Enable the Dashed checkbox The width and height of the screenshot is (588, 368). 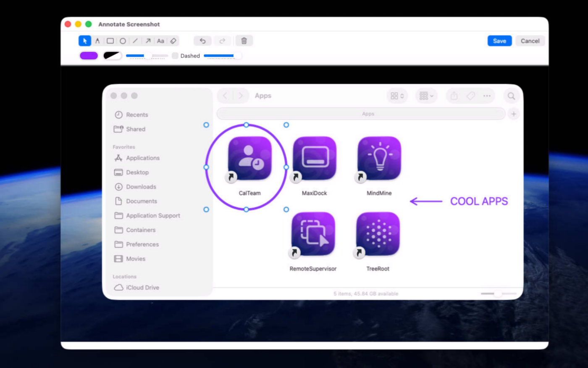(175, 56)
